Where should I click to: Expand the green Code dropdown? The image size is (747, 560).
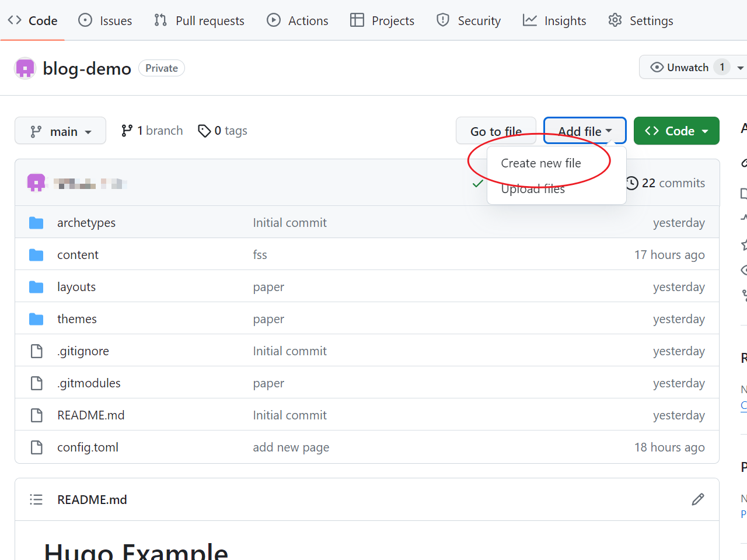[x=676, y=131]
